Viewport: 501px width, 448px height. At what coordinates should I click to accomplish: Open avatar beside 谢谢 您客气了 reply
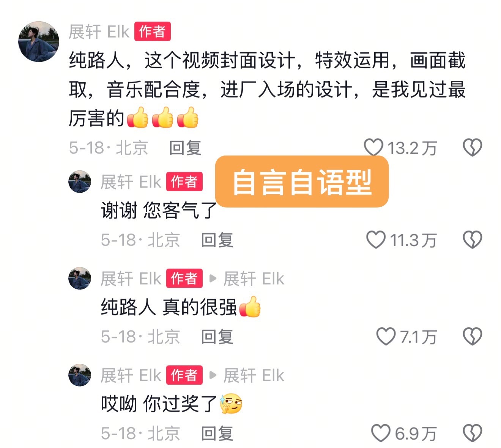point(80,182)
